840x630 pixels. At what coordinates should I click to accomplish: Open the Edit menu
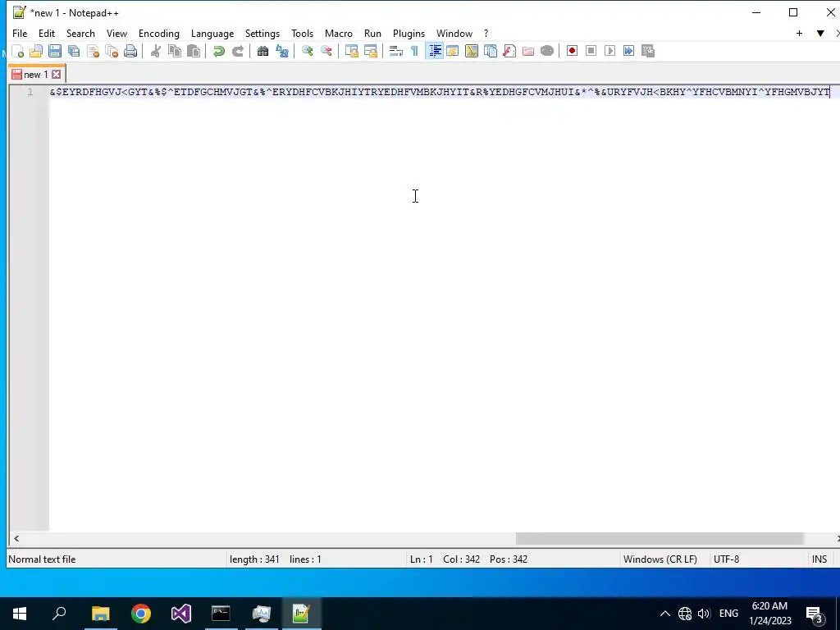coord(47,33)
